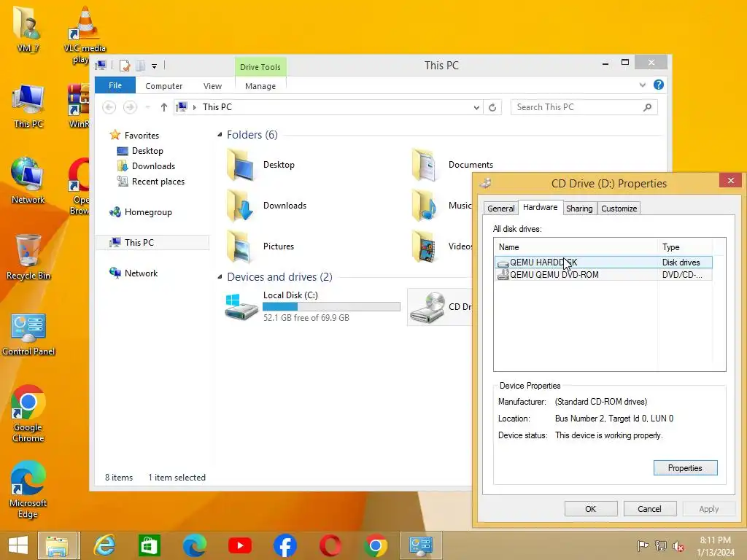Refresh the This PC address bar
The width and height of the screenshot is (747, 560).
click(492, 107)
